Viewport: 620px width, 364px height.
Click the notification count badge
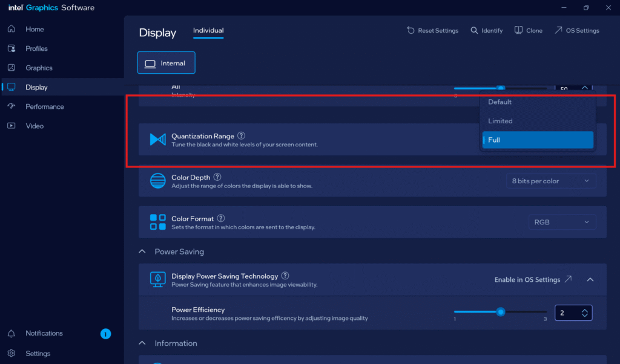pos(105,334)
